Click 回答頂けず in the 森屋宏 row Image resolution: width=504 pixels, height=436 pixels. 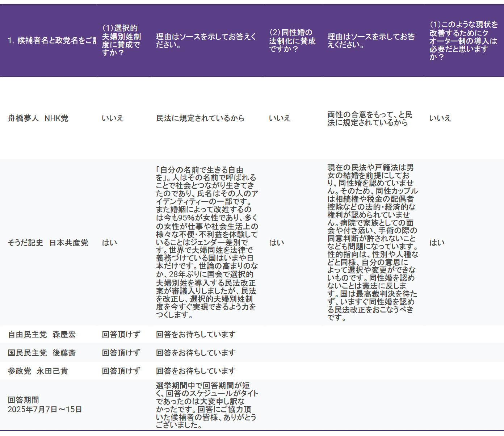tap(121, 335)
